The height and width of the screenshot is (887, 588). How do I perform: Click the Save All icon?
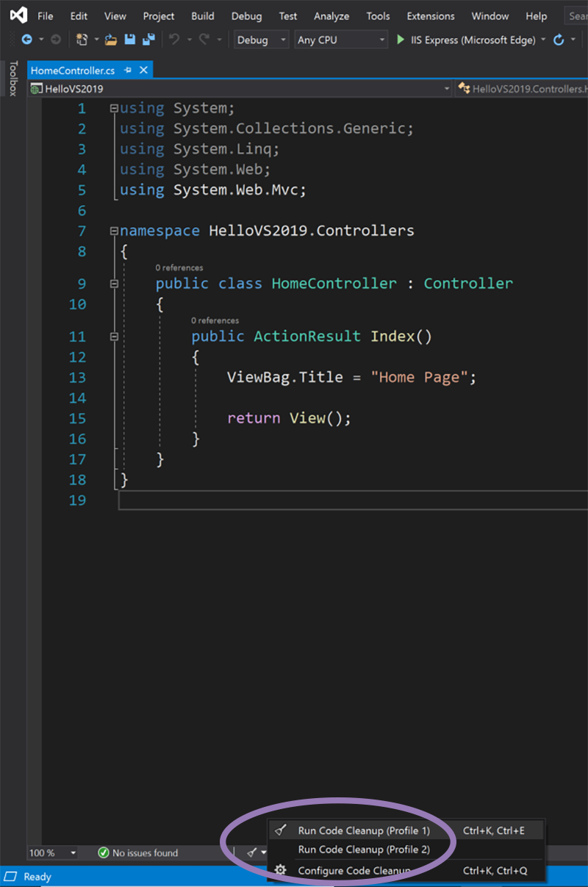click(x=148, y=40)
